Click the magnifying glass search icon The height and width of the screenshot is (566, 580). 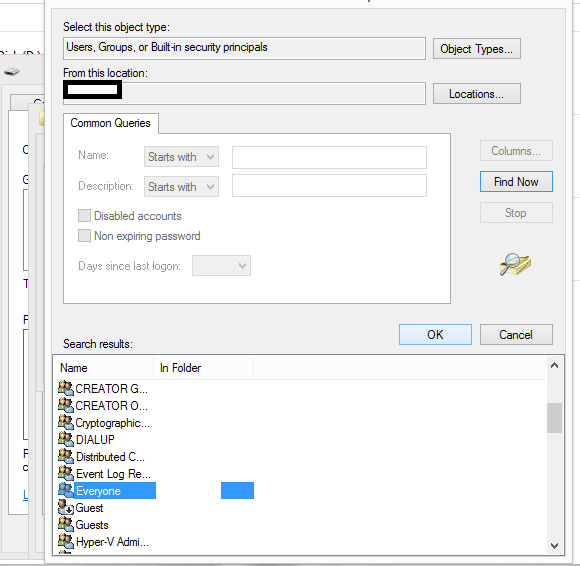(515, 264)
